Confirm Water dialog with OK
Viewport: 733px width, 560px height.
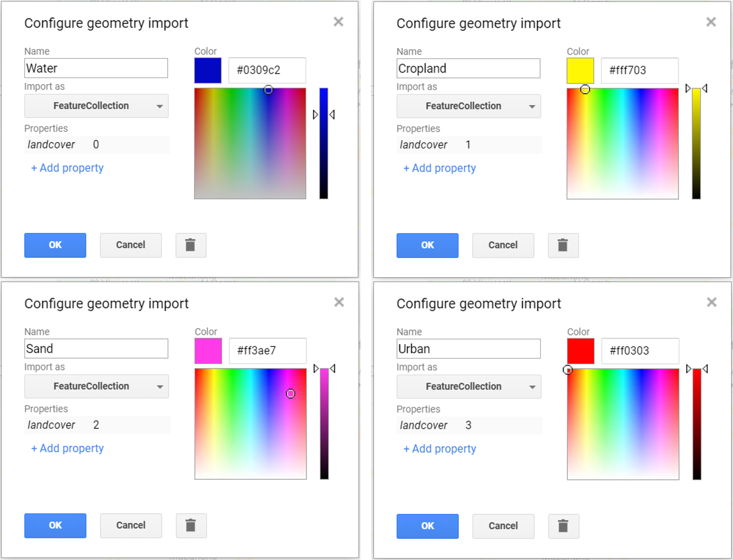point(55,245)
